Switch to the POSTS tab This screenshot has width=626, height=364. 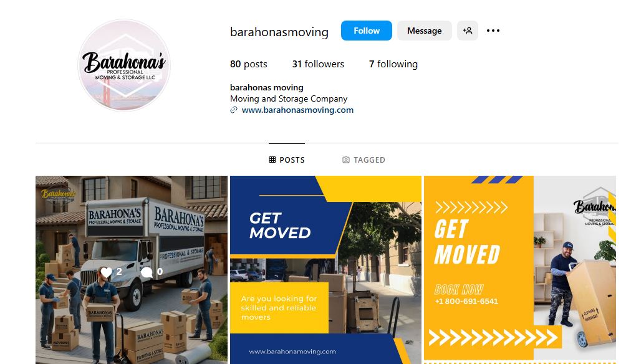click(x=287, y=160)
